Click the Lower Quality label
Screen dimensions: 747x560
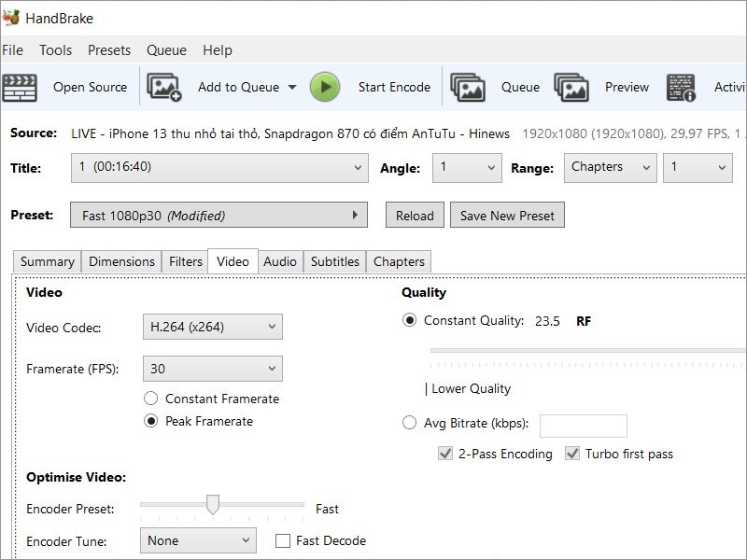point(471,388)
